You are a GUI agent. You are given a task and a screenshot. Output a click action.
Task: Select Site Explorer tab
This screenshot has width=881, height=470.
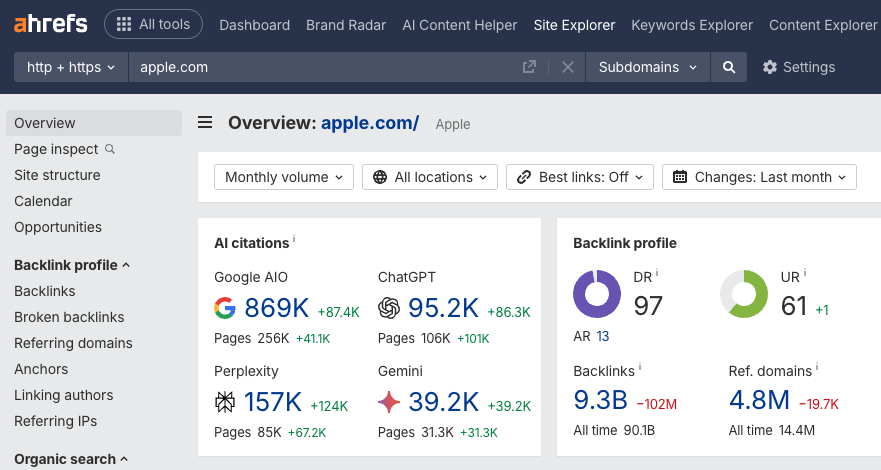pos(574,25)
